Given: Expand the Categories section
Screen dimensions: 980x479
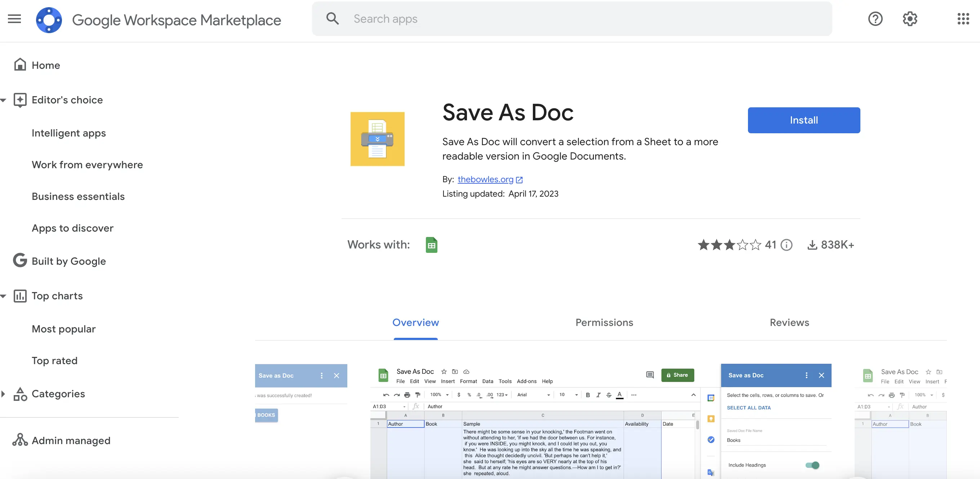Looking at the screenshot, I should pyautogui.click(x=4, y=394).
